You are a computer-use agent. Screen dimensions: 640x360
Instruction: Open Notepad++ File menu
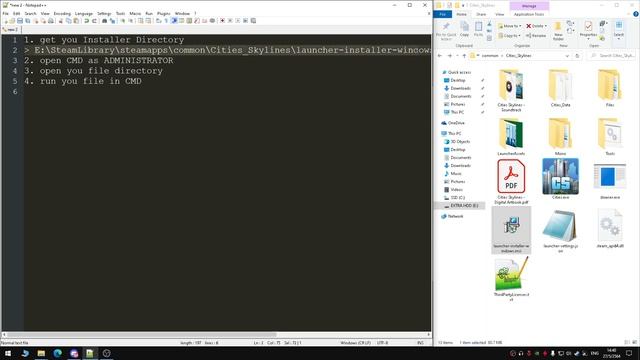pos(5,13)
